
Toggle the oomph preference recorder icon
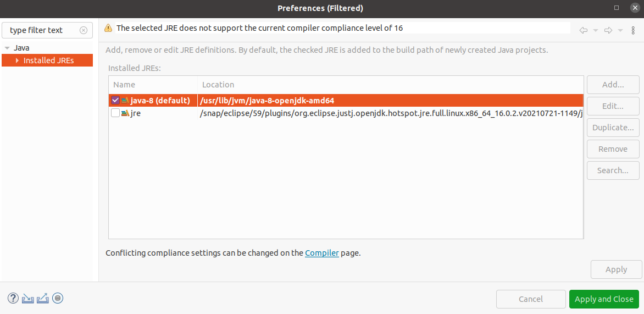58,299
